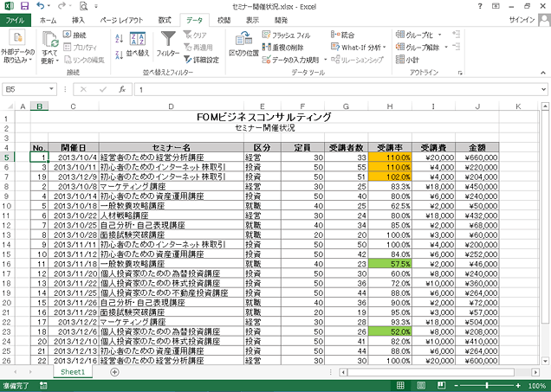Select the Sheet1 worksheet tab
Image resolution: width=551 pixels, height=392 pixels.
73,372
